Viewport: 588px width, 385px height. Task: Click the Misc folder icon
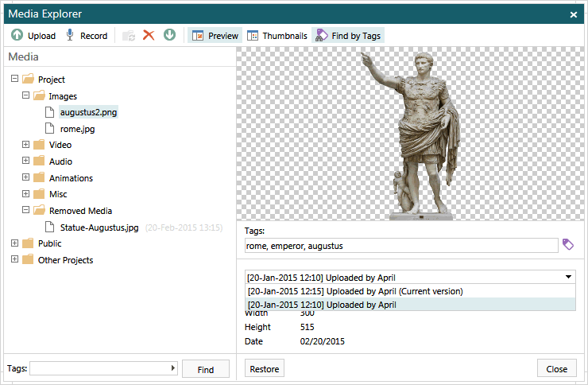(x=39, y=193)
